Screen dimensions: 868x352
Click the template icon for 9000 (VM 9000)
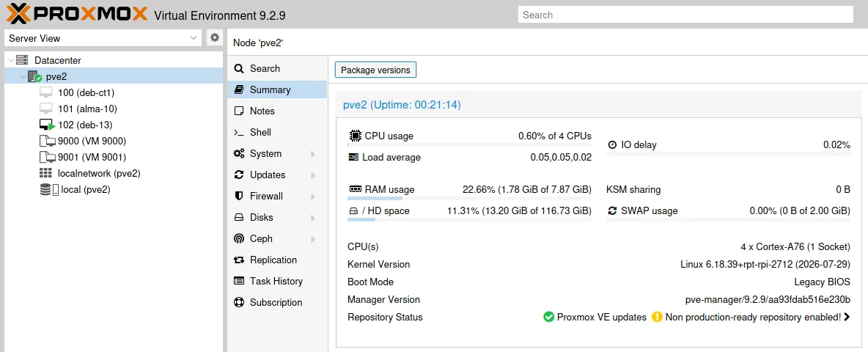pos(47,141)
